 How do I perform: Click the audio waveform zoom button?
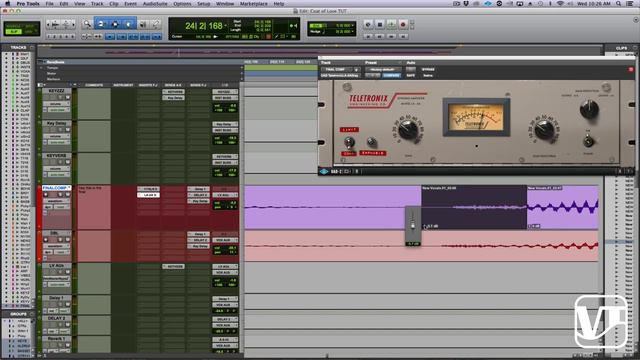pyautogui.click(x=56, y=24)
